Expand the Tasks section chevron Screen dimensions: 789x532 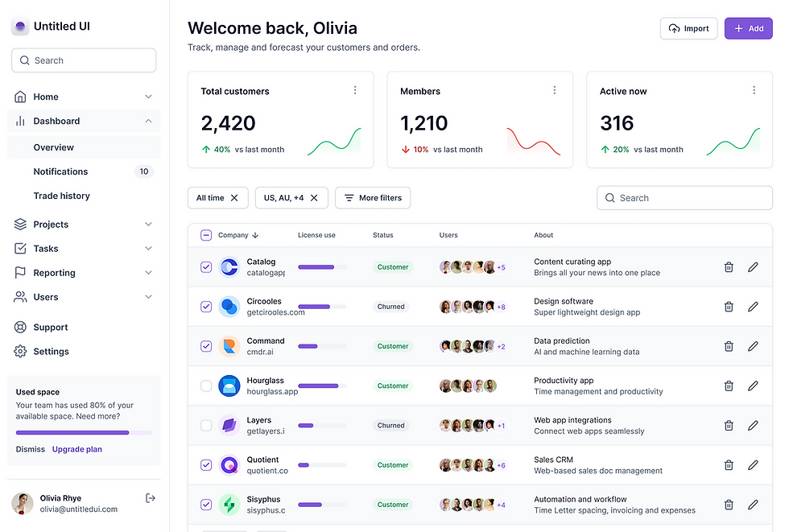148,249
